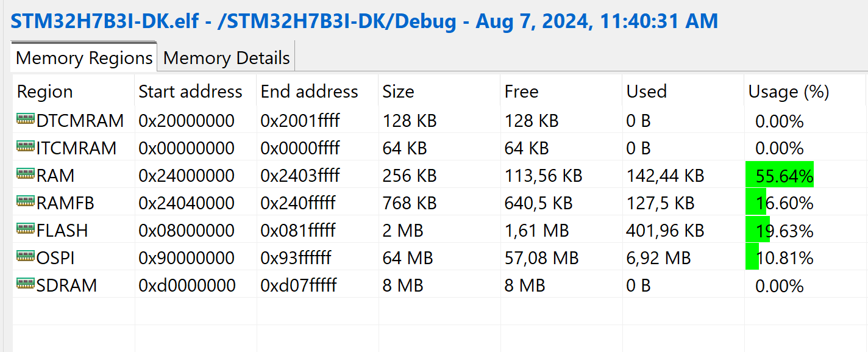Viewport: 868px width, 352px height.
Task: Click the RAM region memory icon
Action: pyautogui.click(x=26, y=174)
